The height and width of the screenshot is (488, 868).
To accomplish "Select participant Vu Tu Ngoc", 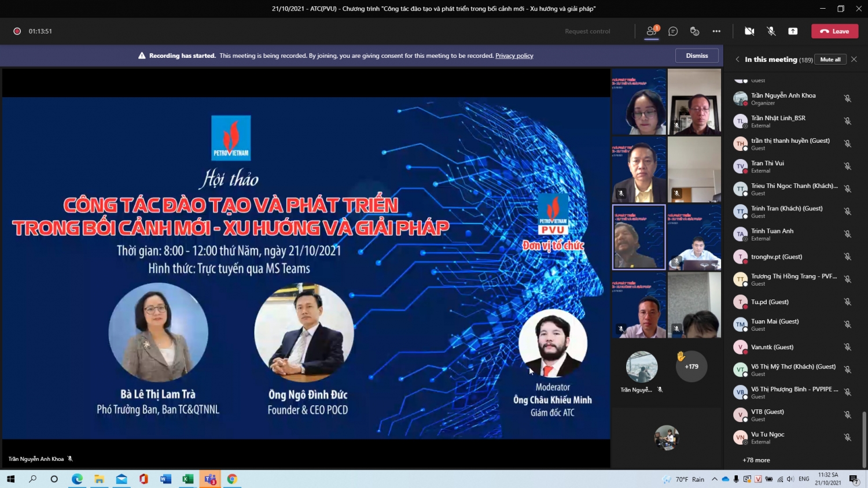I will [x=793, y=437].
